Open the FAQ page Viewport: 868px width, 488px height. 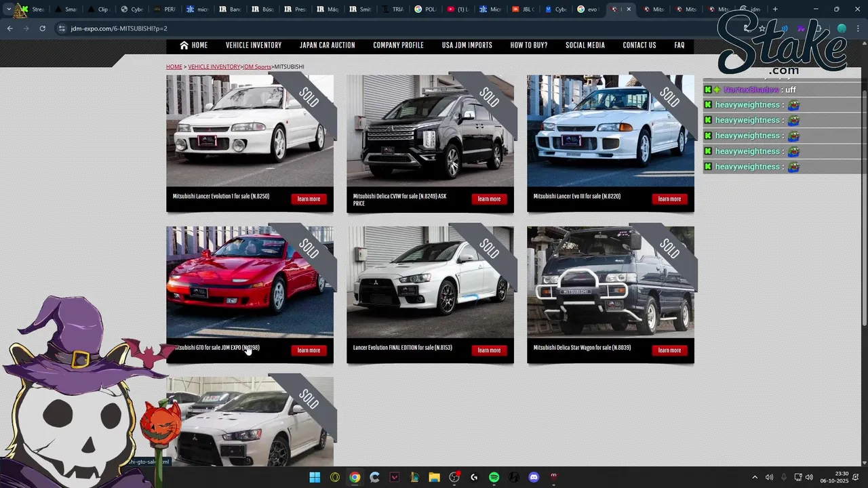679,45
